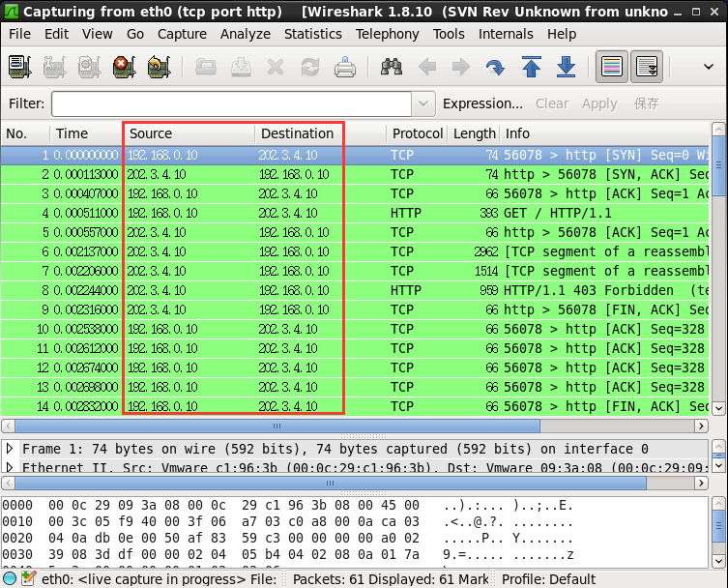728x588 pixels.
Task: Restart the running live capture
Action: 159,67
